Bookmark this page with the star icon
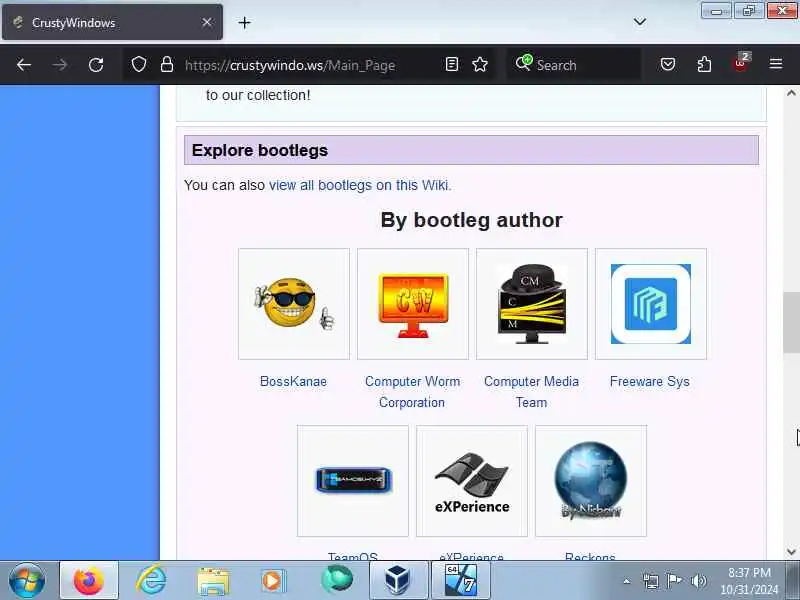800x600 pixels. click(x=480, y=64)
